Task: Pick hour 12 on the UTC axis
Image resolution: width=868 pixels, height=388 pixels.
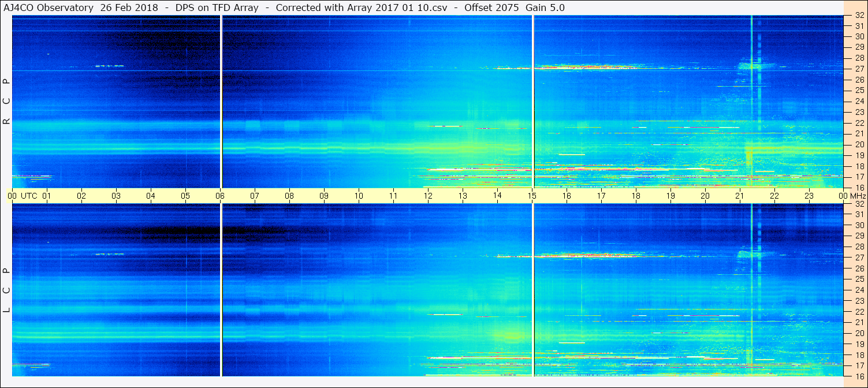Action: (428, 196)
